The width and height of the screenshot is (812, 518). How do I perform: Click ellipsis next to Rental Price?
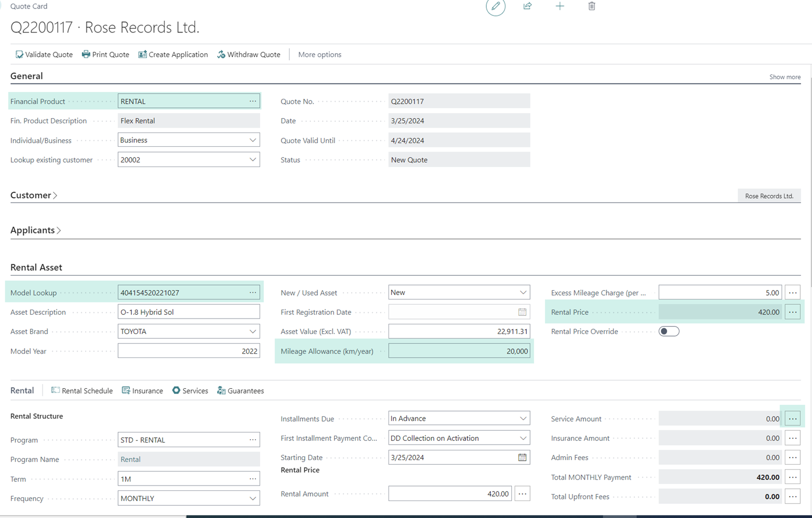click(x=793, y=312)
